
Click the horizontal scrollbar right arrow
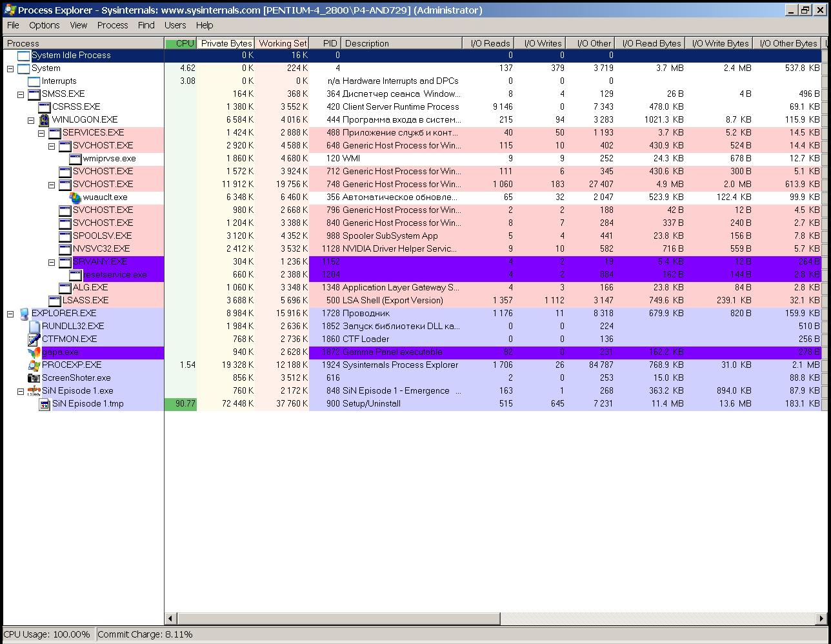[822, 618]
